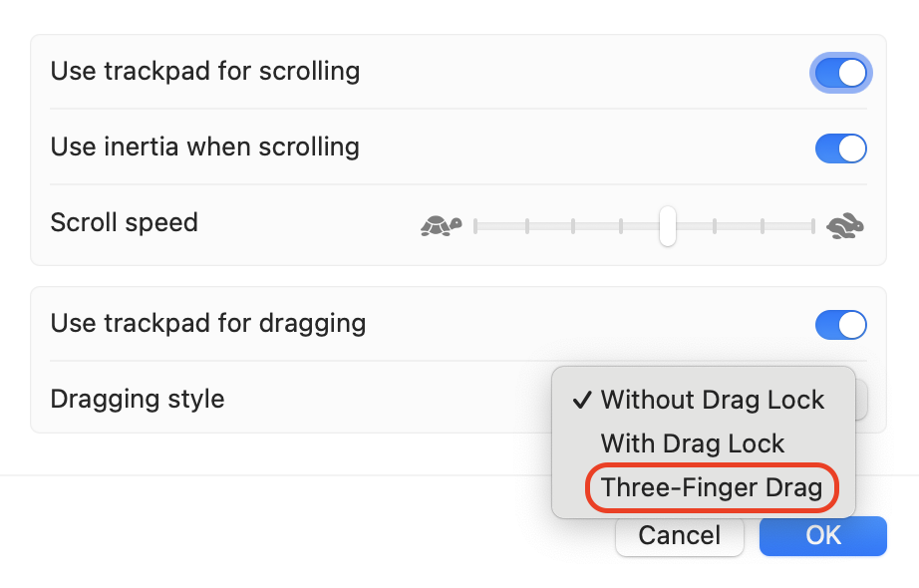Click the second tick on scroll speed slider

[x=525, y=226]
